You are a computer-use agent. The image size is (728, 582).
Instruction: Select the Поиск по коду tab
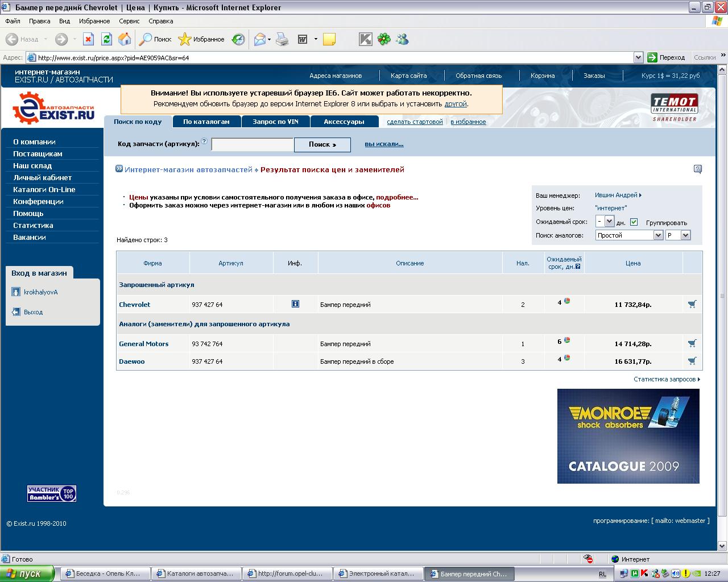(138, 122)
